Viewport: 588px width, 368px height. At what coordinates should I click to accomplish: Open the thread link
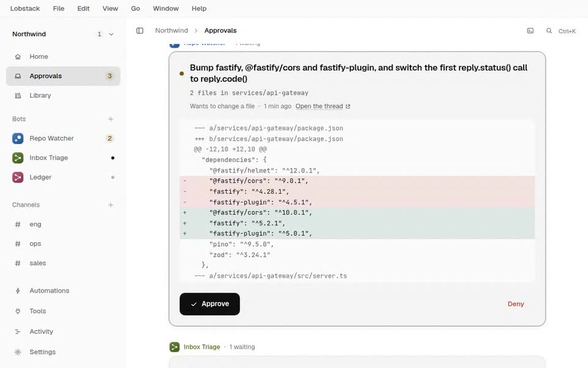point(319,106)
